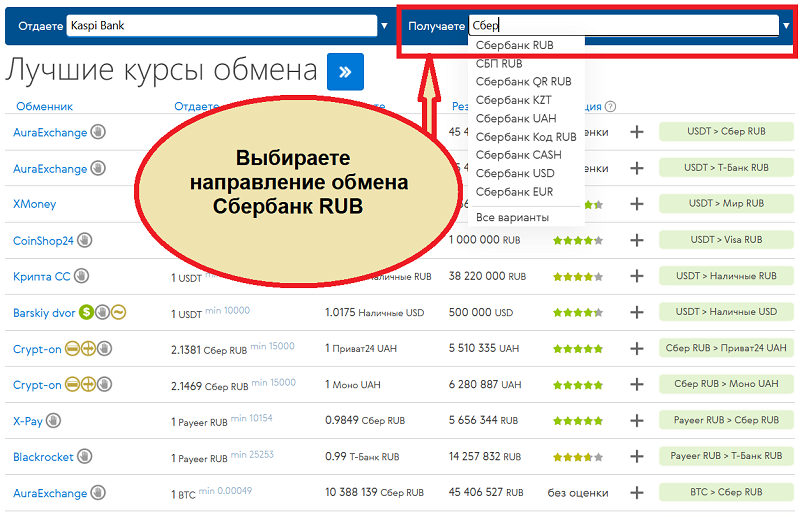Click hand icon in AuraExchange BTC row

point(98,493)
